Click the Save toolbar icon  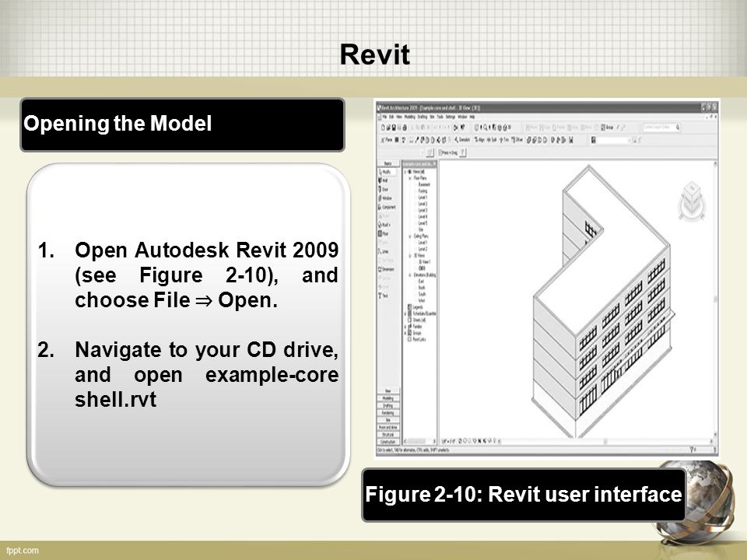(x=394, y=127)
